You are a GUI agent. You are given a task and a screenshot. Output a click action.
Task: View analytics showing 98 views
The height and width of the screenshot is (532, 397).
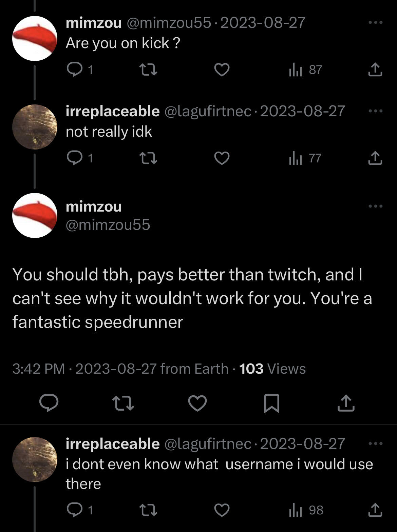click(306, 510)
